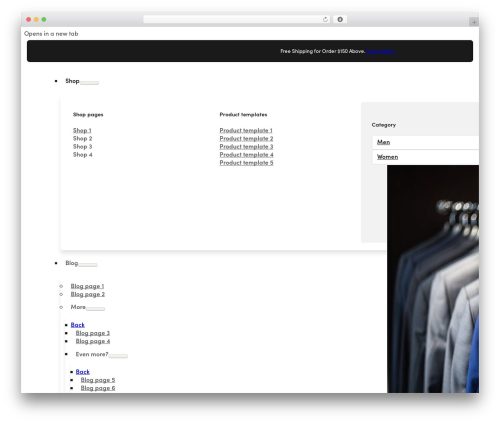The height and width of the screenshot is (423, 500).
Task: Open the Shop 1 page link
Action: pyautogui.click(x=82, y=130)
